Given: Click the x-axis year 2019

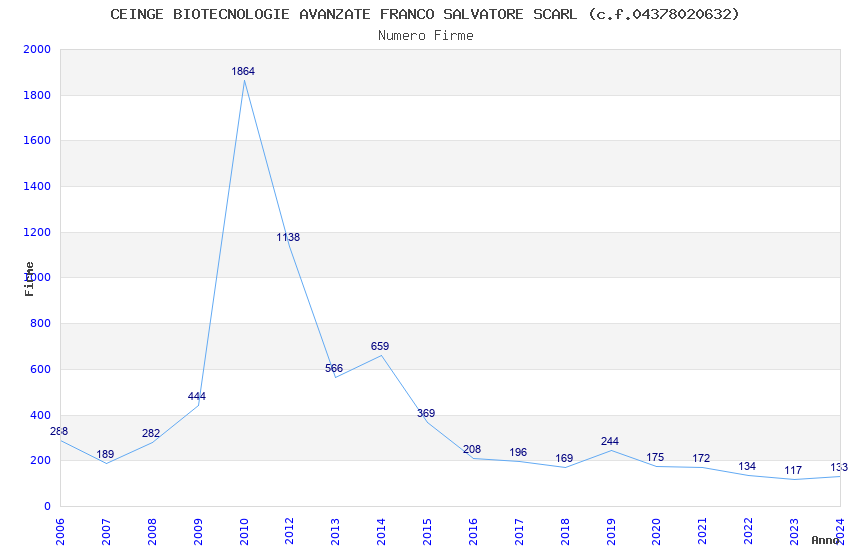Looking at the screenshot, I should [x=611, y=531].
